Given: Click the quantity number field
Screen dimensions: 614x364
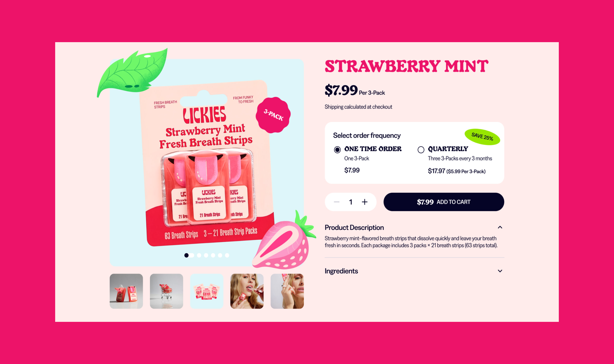Looking at the screenshot, I should click(x=351, y=202).
